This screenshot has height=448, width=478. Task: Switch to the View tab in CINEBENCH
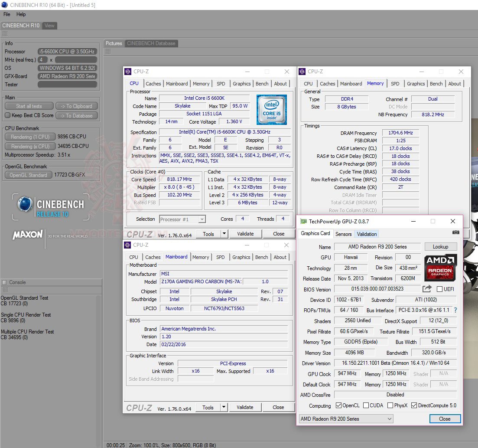(49, 26)
